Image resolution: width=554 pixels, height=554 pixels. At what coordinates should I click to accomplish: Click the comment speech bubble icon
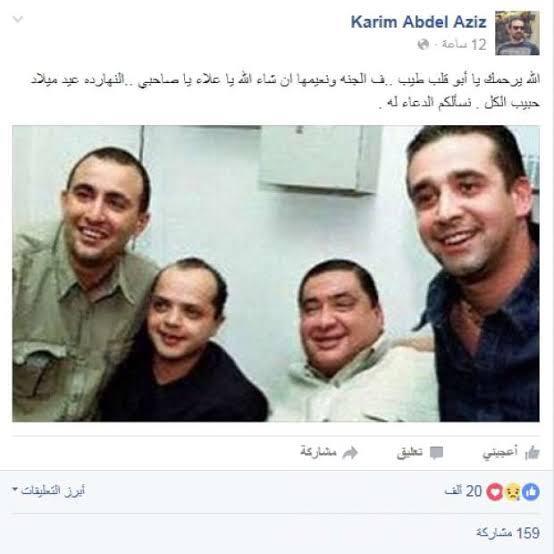pyautogui.click(x=436, y=453)
